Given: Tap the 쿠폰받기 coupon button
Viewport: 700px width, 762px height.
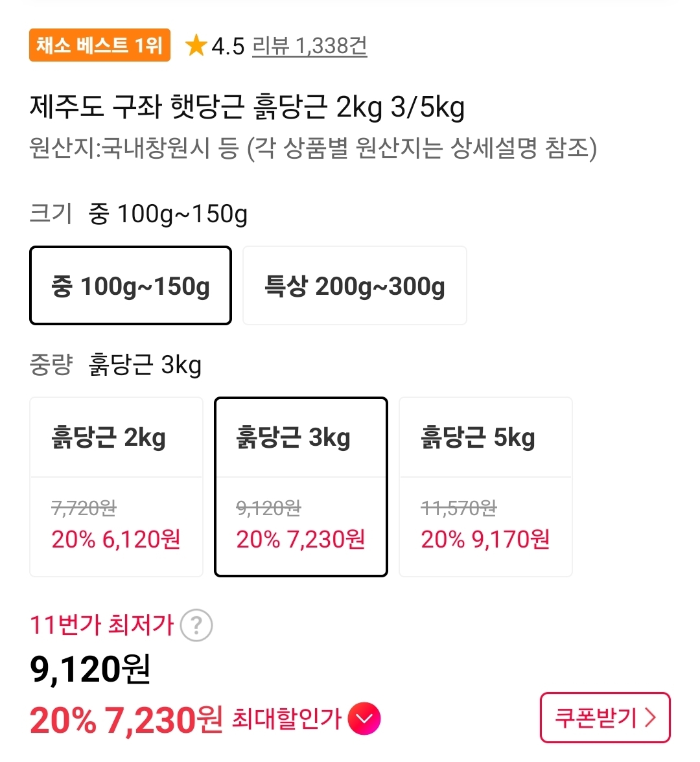Looking at the screenshot, I should click(605, 718).
